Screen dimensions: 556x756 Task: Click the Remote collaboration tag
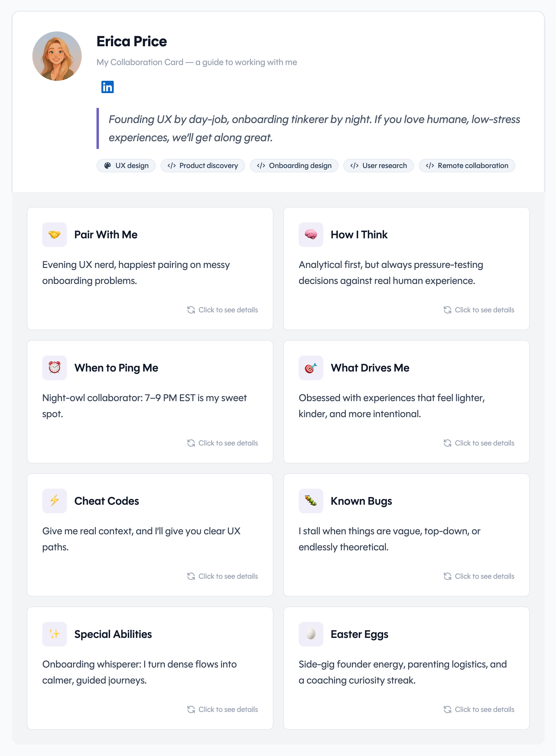[467, 166]
